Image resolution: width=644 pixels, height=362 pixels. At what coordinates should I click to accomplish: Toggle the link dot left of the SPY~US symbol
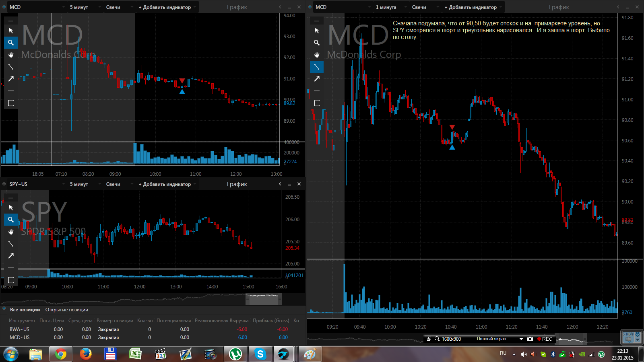pos(4,184)
